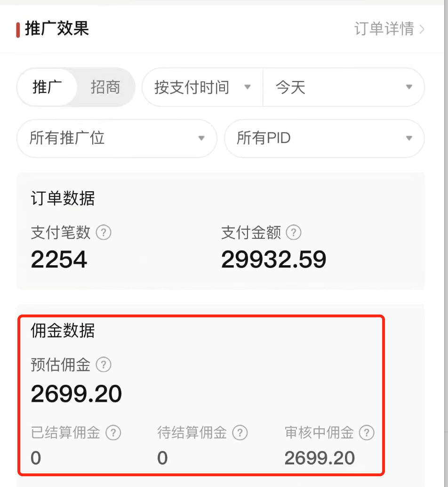448x487 pixels.
Task: Click the 推广效果 section title
Action: pyautogui.click(x=56, y=29)
